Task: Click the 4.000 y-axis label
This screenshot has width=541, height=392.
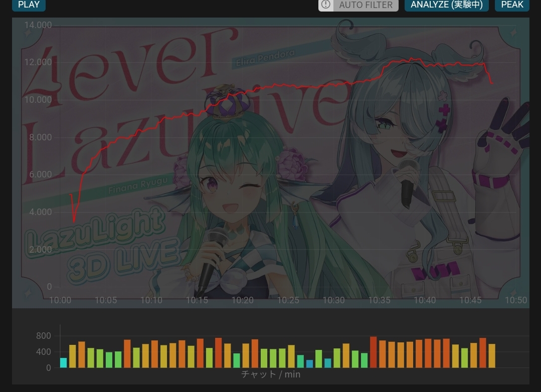Action: click(41, 212)
